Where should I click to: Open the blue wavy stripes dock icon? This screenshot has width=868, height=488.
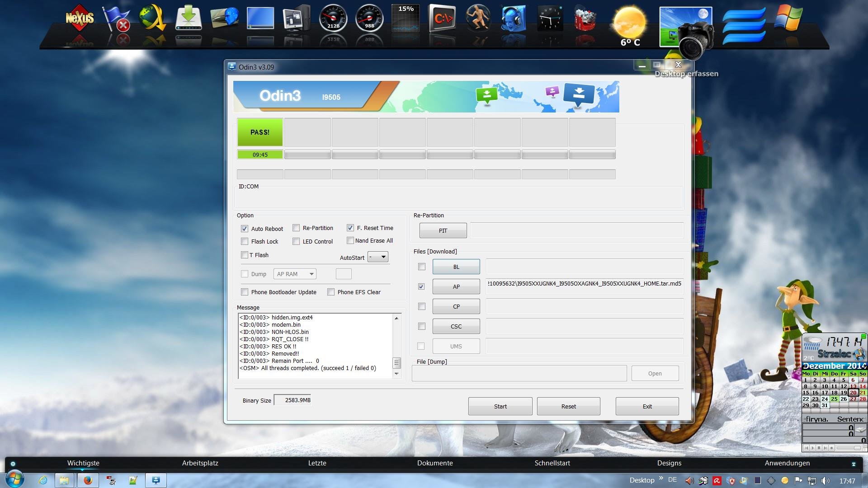(x=744, y=26)
